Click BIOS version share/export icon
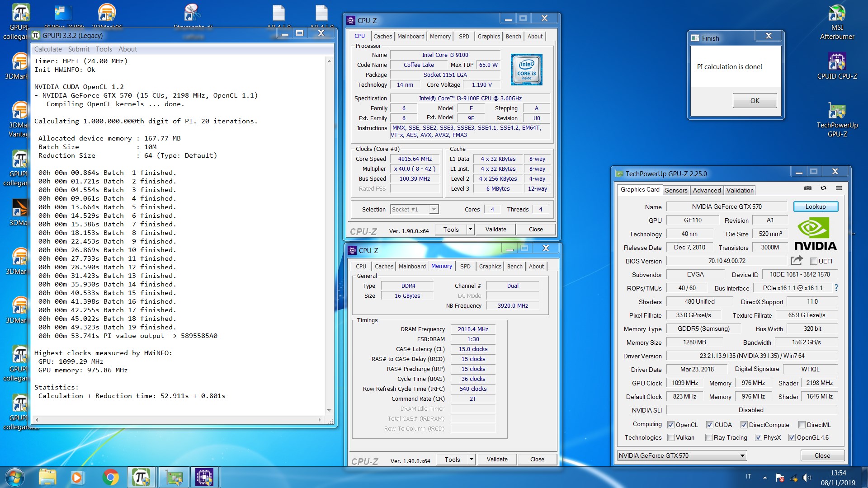 [797, 260]
